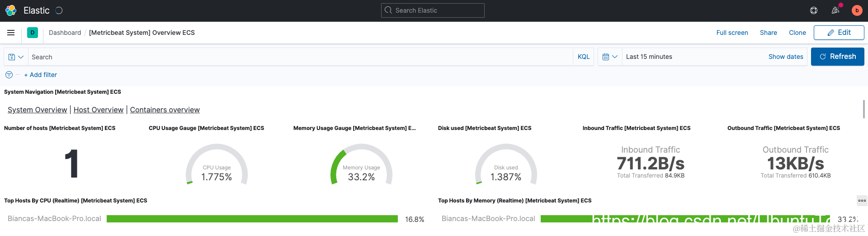Switch query language via KQL
Viewport: 868px width, 236px height.
point(584,57)
